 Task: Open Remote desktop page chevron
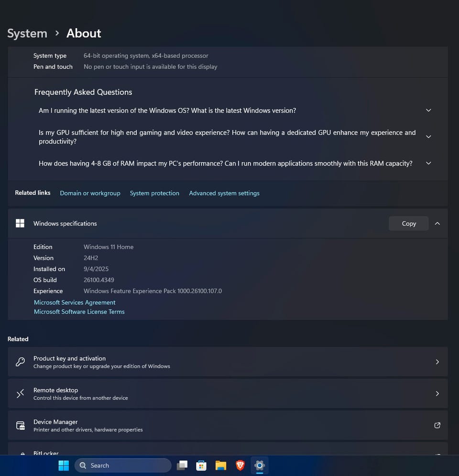point(437,393)
